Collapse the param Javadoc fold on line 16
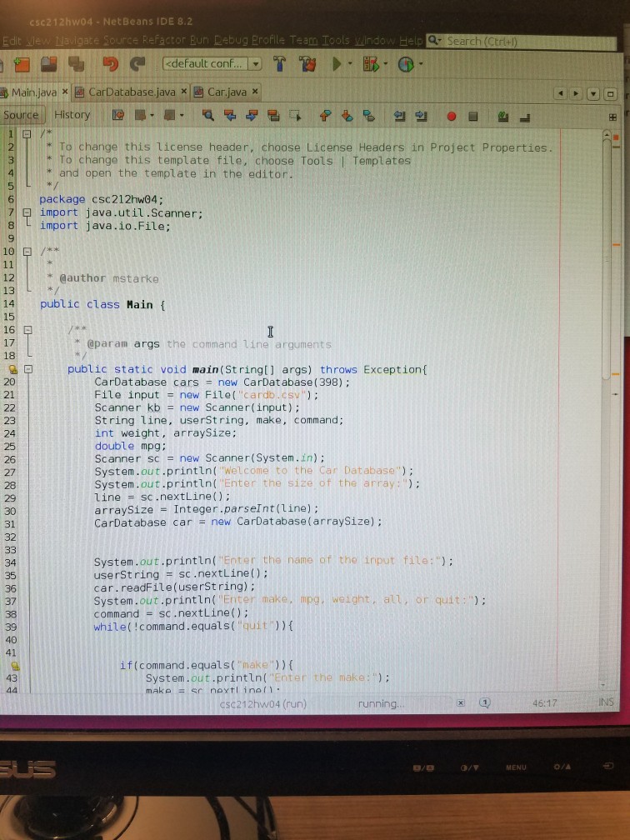Viewport: 630px width, 840px height. coord(27,330)
